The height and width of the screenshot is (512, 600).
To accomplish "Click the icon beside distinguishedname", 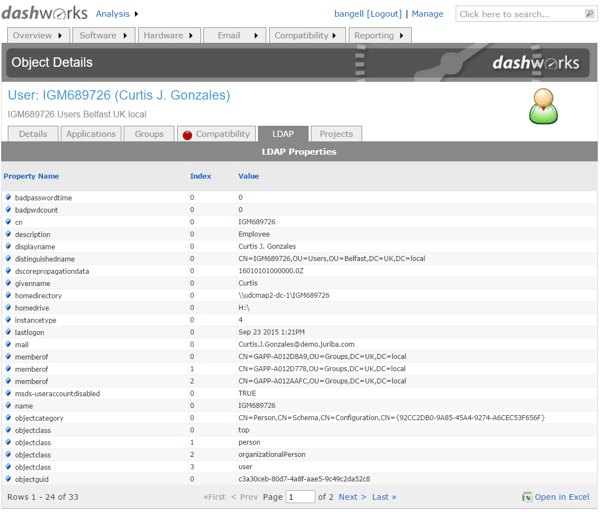I will pyautogui.click(x=8, y=258).
